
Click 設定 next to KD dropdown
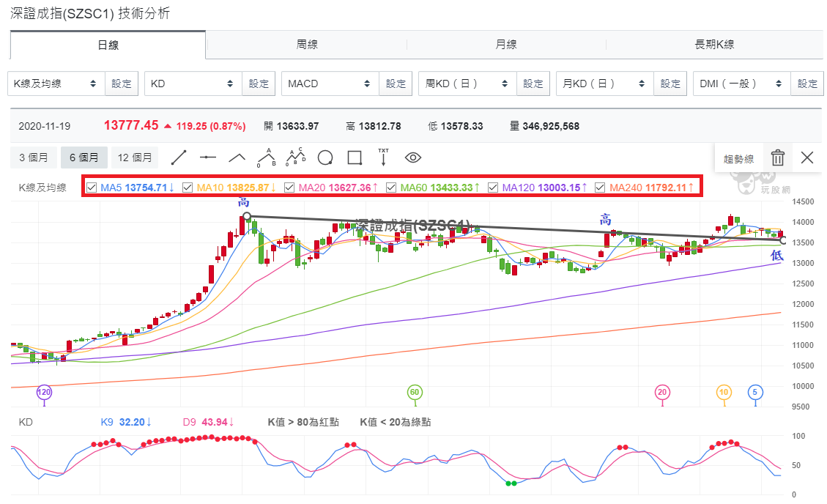click(259, 84)
